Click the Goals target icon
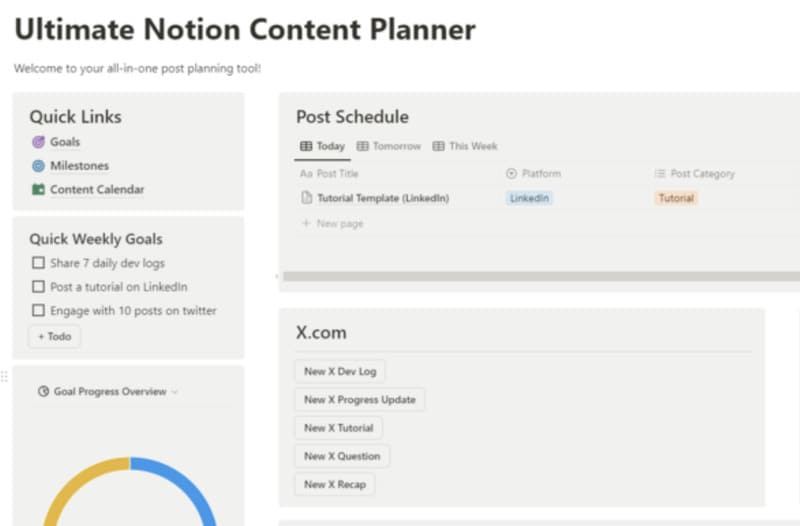This screenshot has height=526, width=800. click(38, 142)
